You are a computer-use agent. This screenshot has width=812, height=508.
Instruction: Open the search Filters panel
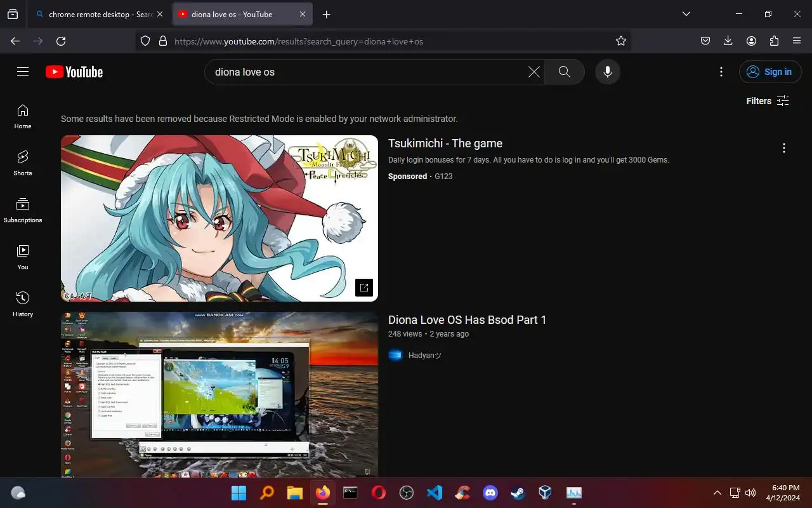point(768,101)
